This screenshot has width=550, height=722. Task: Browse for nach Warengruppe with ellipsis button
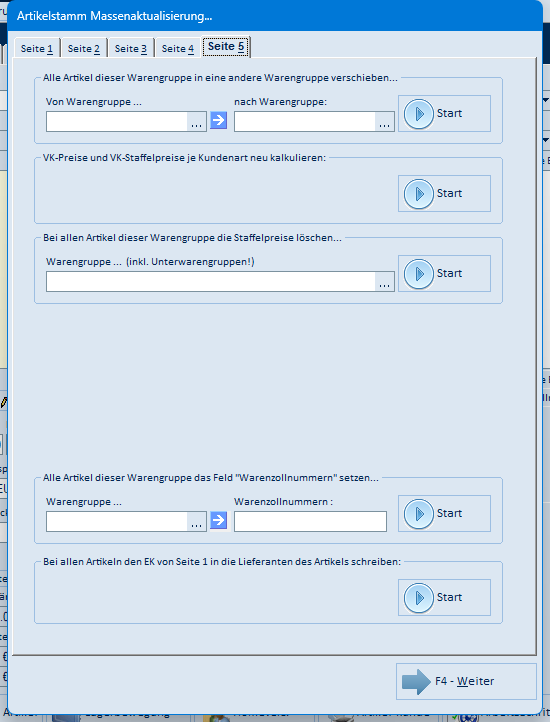click(385, 122)
